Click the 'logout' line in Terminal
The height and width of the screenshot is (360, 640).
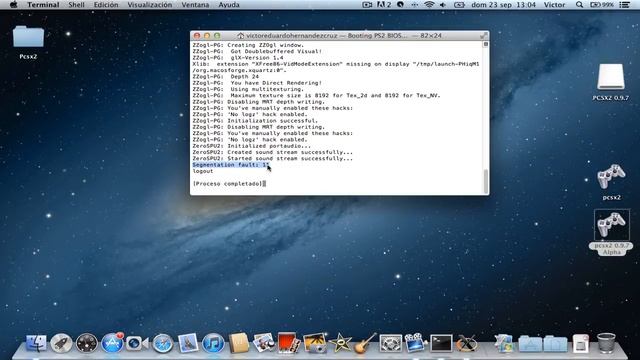203,171
